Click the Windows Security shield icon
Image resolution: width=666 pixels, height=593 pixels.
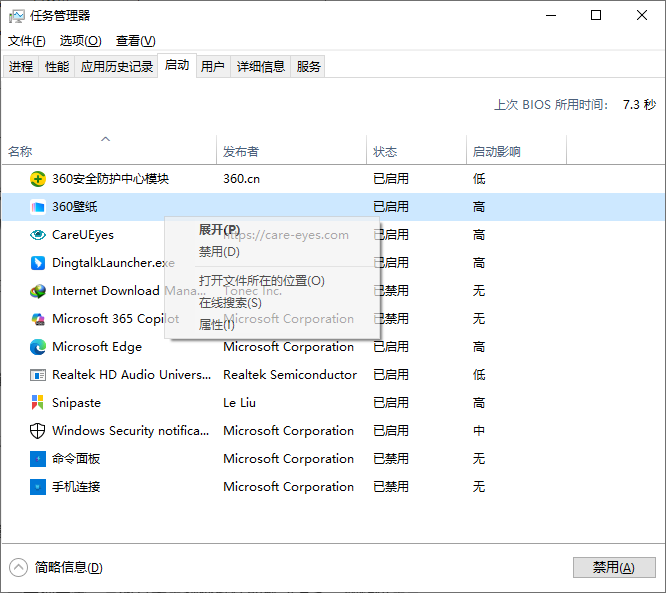click(x=38, y=431)
